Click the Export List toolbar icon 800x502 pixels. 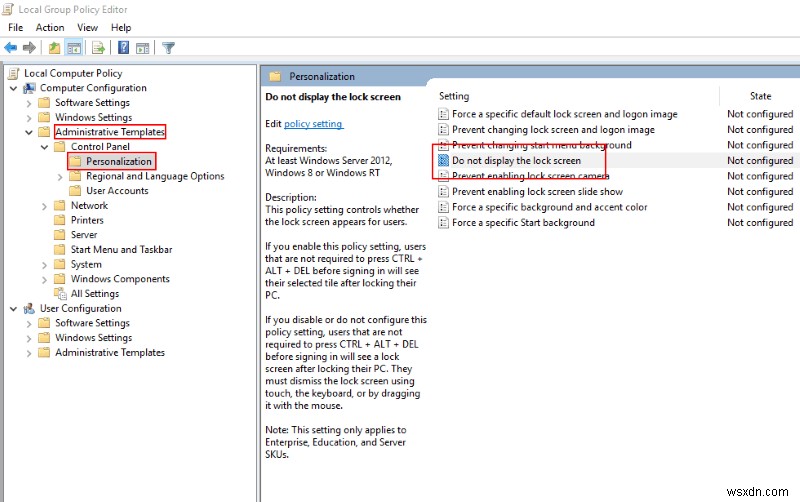(x=98, y=48)
